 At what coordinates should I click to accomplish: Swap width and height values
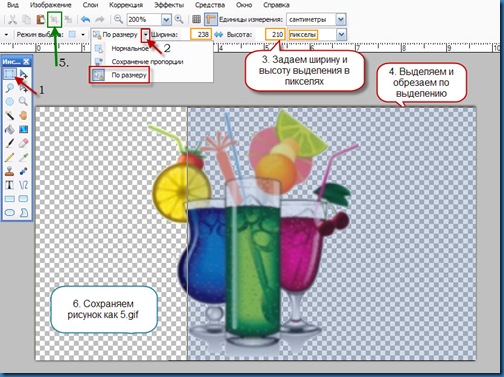219,34
